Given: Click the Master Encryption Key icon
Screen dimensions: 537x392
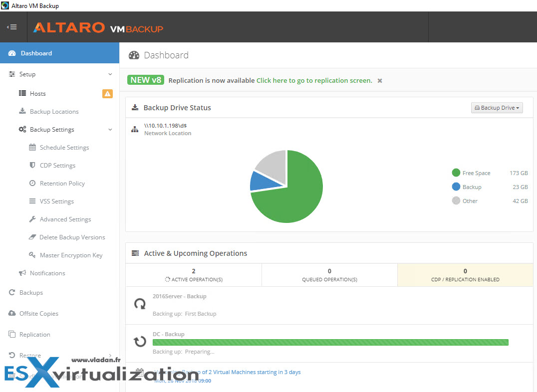Looking at the screenshot, I should (x=32, y=255).
